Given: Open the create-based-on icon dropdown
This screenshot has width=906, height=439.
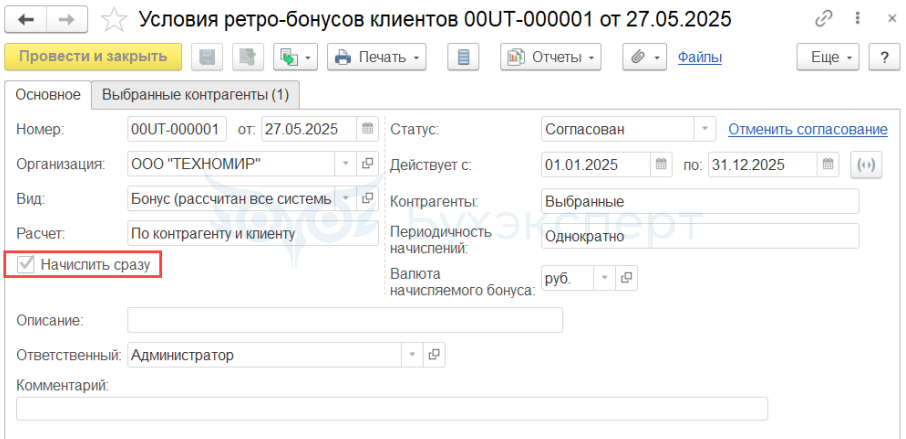Looking at the screenshot, I should tap(296, 57).
